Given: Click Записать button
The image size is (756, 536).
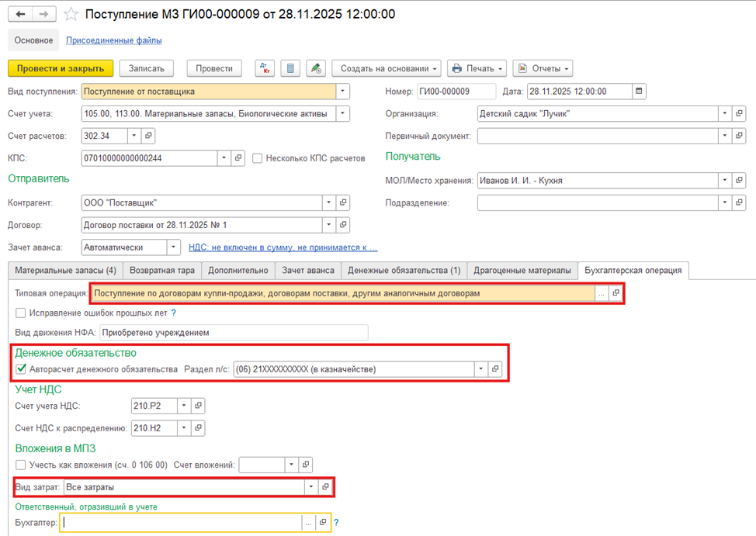Looking at the screenshot, I should [x=146, y=68].
